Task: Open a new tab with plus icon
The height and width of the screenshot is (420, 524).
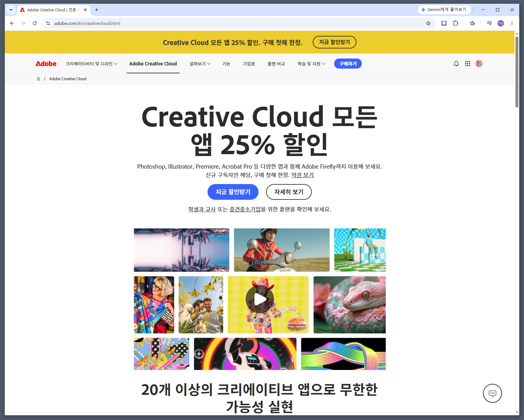Action: click(x=97, y=10)
